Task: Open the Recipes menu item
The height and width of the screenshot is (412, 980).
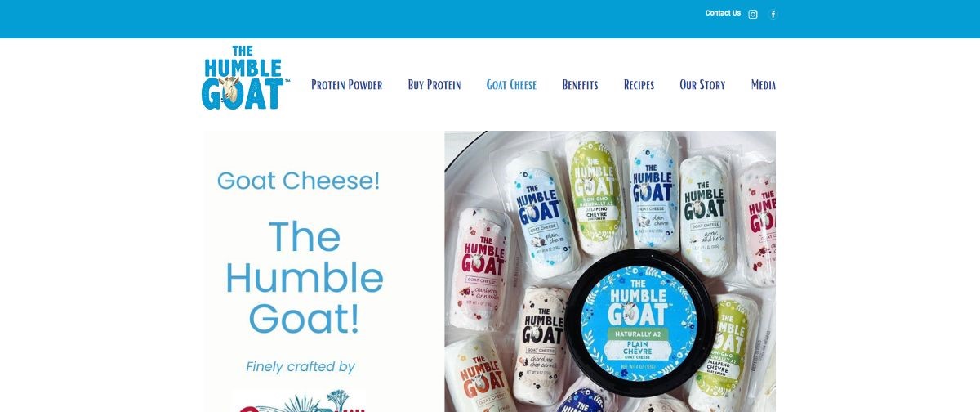Action: 639,85
